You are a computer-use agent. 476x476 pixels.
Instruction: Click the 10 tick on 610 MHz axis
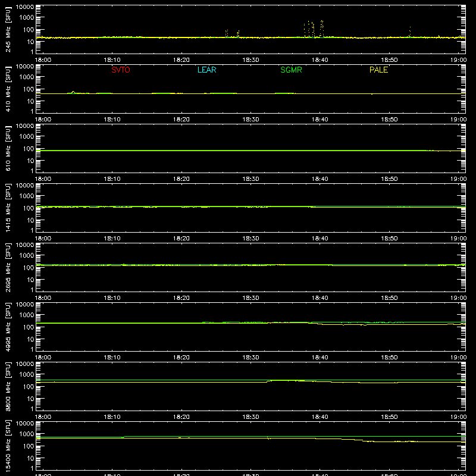(30, 161)
